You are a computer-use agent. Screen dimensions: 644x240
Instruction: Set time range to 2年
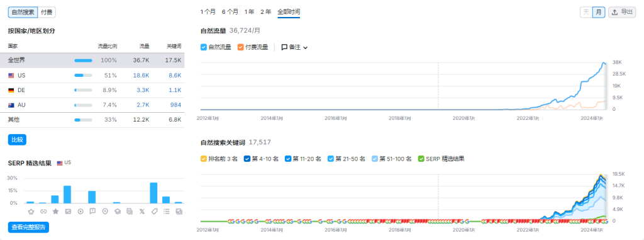(x=266, y=12)
